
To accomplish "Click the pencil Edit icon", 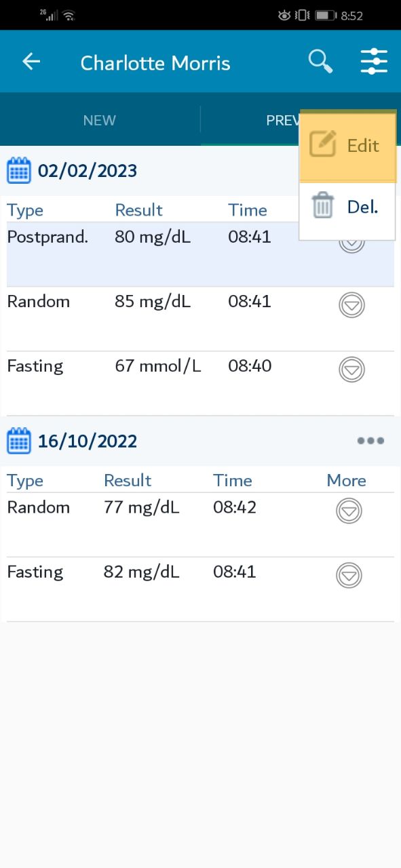I will click(x=323, y=144).
